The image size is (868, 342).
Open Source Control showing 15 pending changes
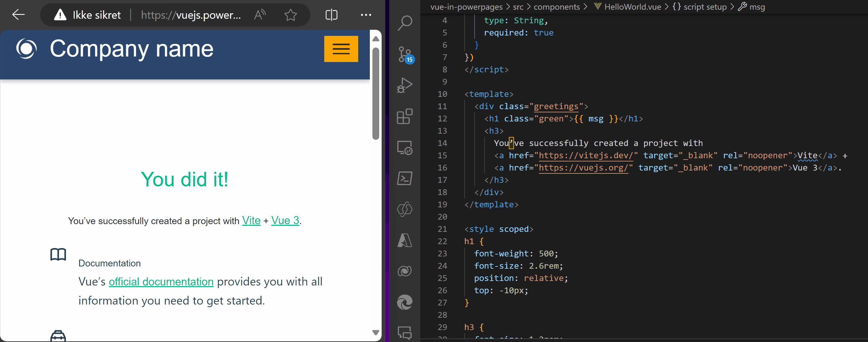click(404, 55)
